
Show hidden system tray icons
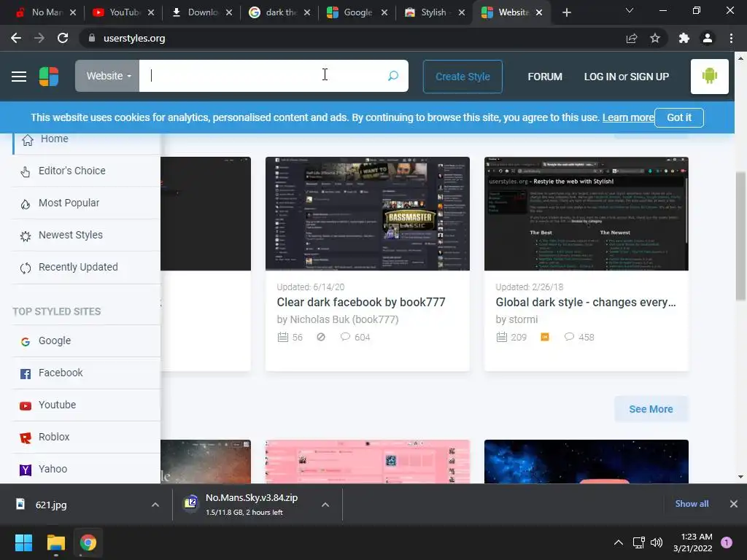(619, 542)
